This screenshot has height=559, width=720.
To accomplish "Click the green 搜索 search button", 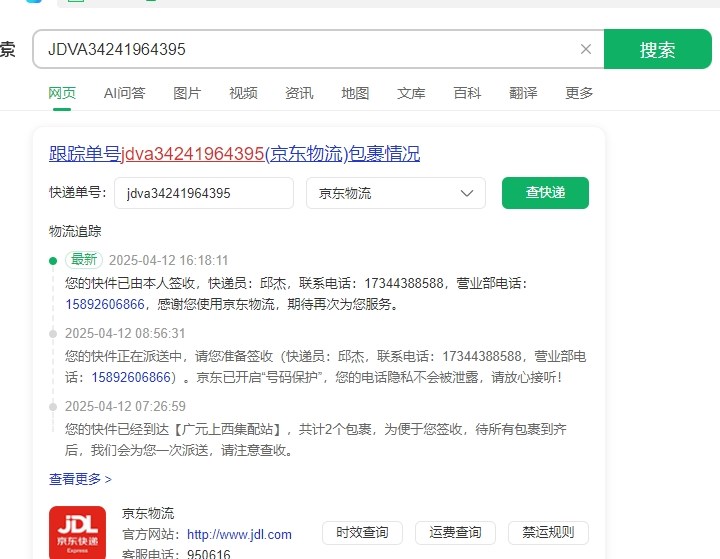I will pos(658,49).
